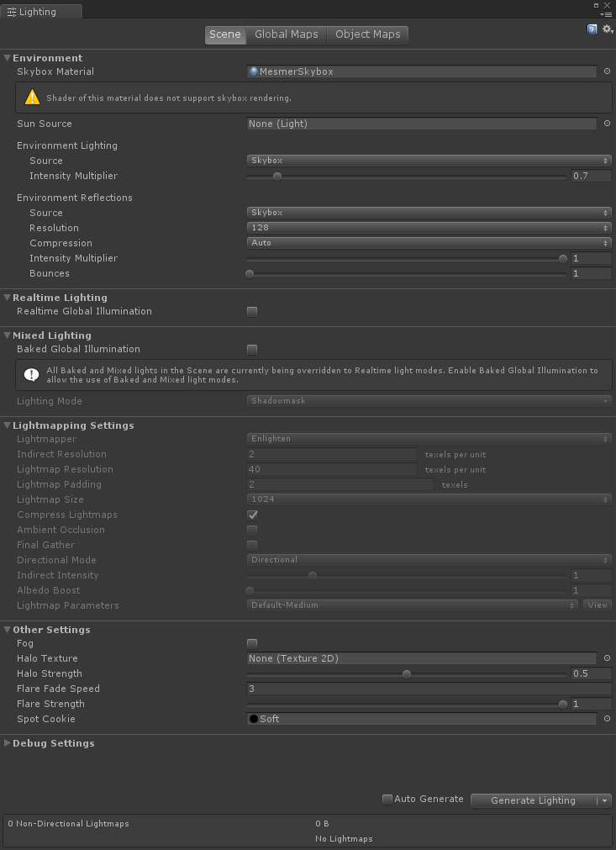Open the Environment Reflections Resolution dropdown

pos(429,228)
